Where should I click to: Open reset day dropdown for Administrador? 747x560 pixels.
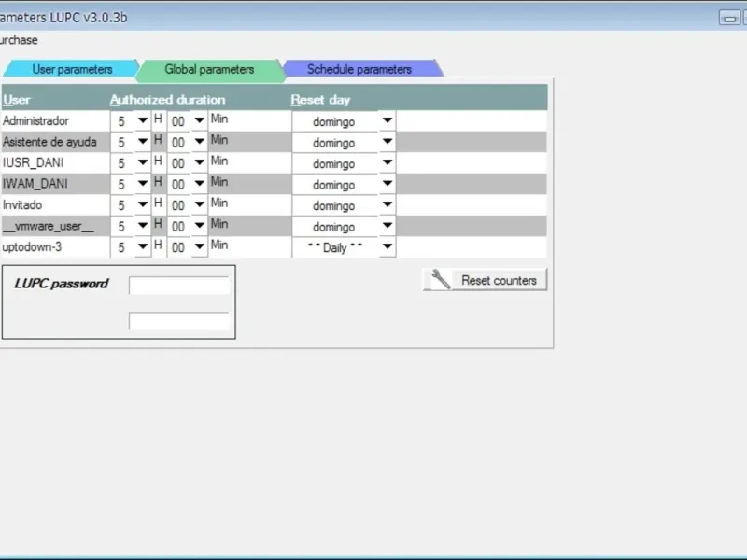coord(388,120)
